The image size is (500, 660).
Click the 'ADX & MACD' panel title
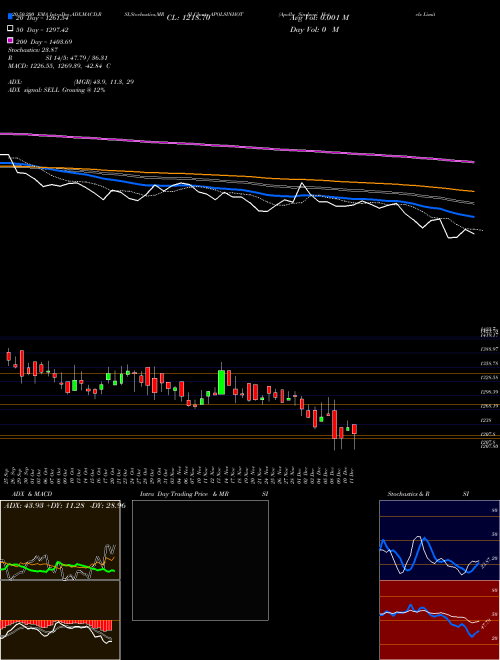click(x=32, y=494)
